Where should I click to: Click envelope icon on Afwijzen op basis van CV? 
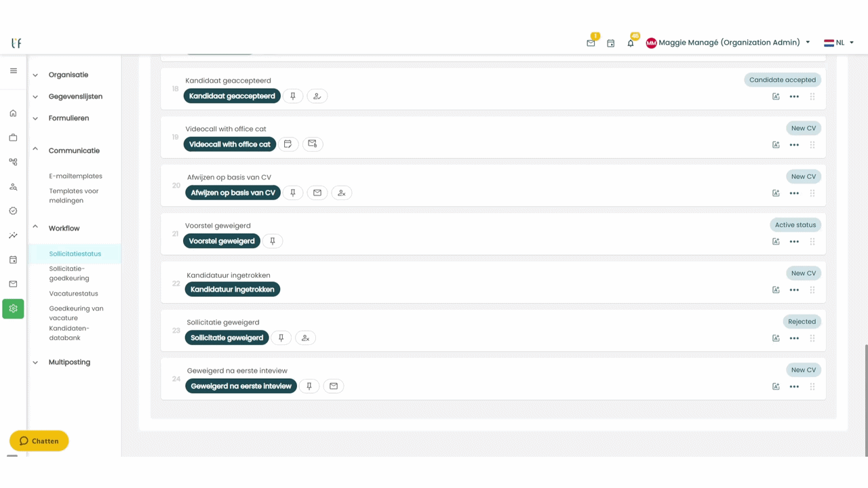[317, 193]
